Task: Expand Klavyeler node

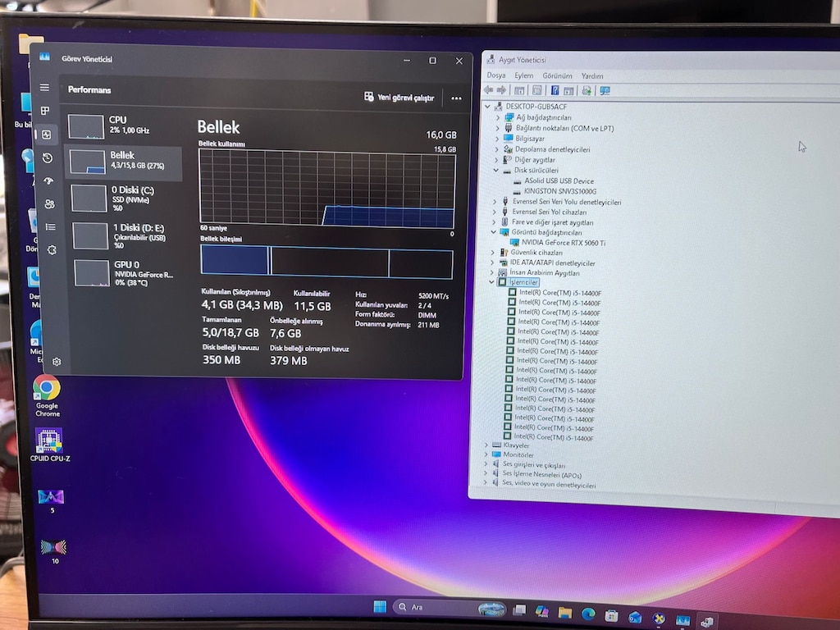Action: 486,445
